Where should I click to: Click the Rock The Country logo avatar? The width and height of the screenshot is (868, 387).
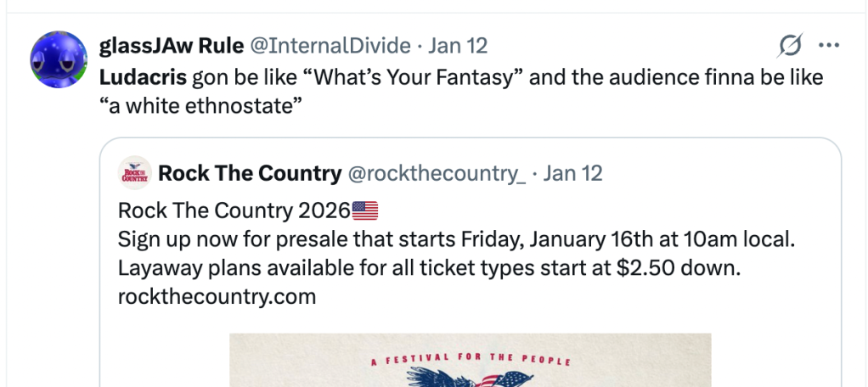(x=134, y=174)
